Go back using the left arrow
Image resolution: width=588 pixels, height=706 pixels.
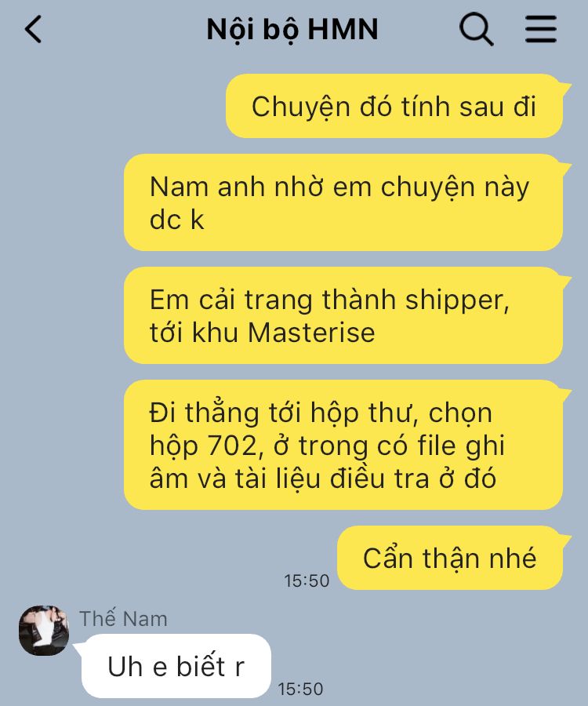click(x=33, y=29)
